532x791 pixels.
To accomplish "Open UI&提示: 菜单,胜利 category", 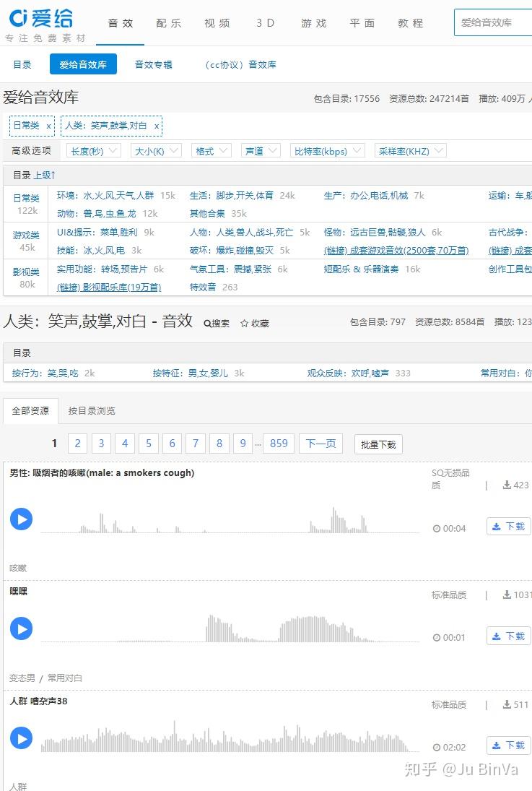I will pyautogui.click(x=97, y=233).
